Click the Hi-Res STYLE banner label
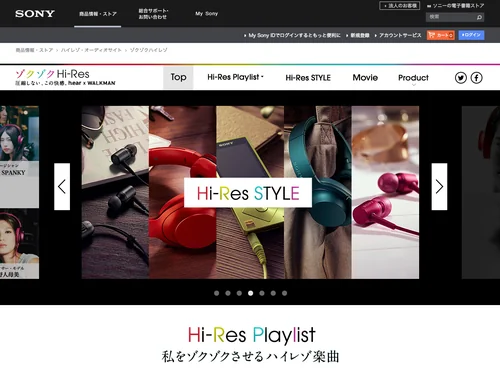 point(248,193)
